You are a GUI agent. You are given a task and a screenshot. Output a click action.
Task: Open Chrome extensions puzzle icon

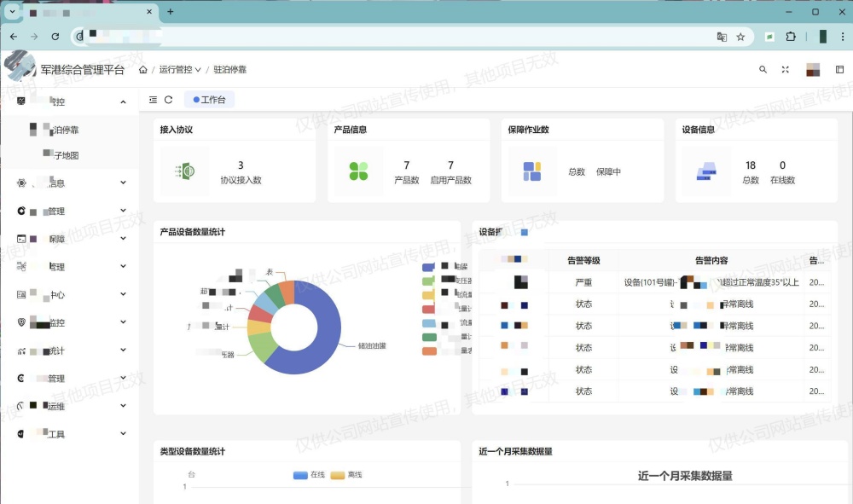point(792,37)
